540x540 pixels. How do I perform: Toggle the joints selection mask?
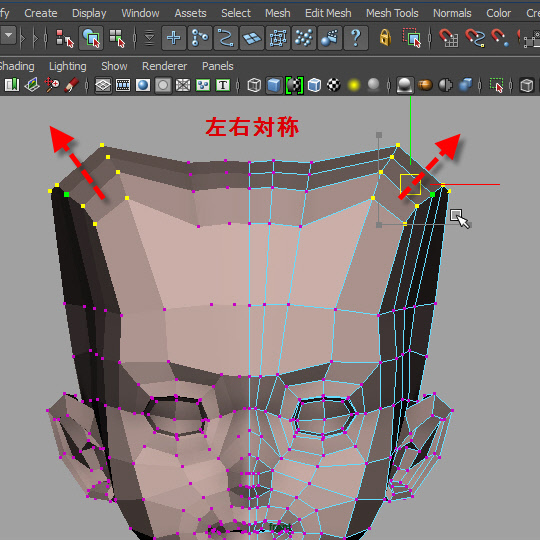(x=200, y=38)
